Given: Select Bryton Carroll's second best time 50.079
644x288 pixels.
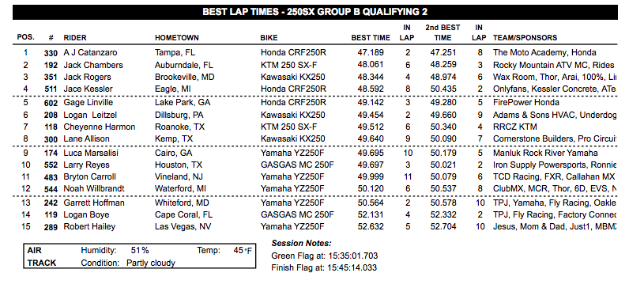Looking at the screenshot, I should pyautogui.click(x=443, y=177).
